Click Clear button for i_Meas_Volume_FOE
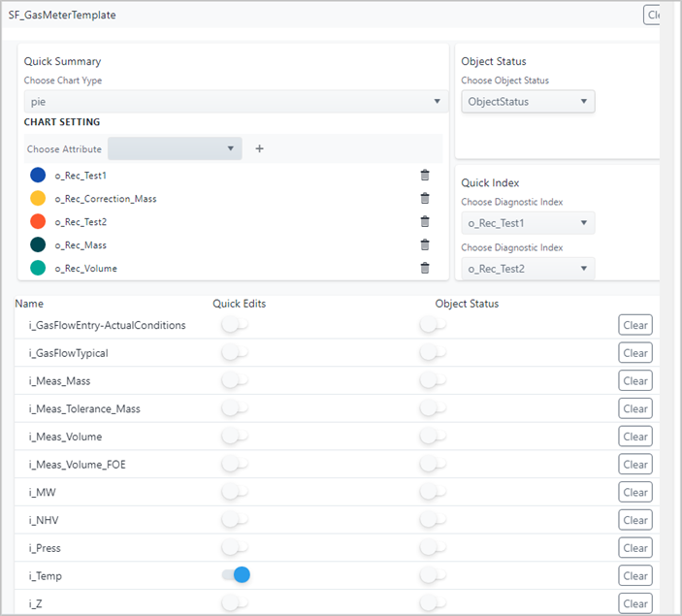Screen dimensions: 682x616 pyautogui.click(x=635, y=465)
